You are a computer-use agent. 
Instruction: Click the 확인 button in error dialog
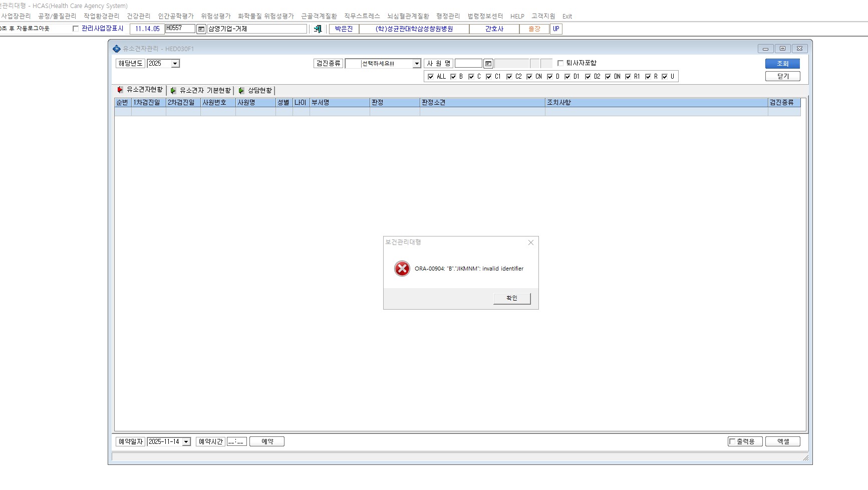click(512, 298)
